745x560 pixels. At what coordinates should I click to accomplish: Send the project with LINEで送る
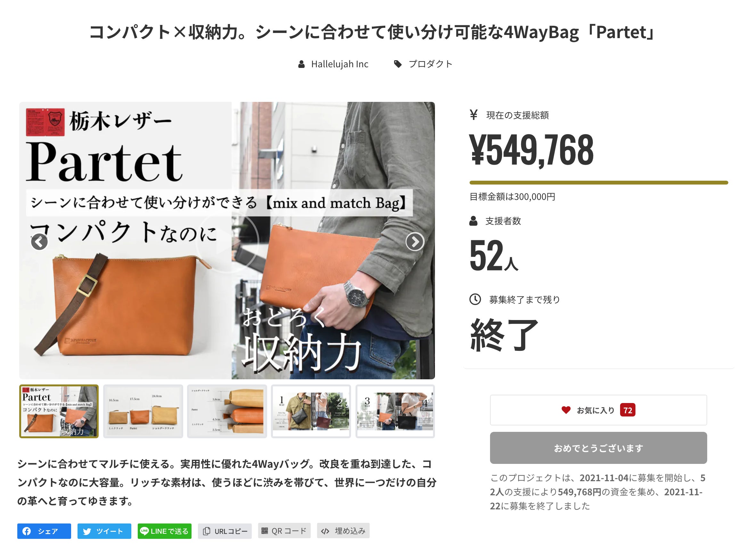(164, 531)
